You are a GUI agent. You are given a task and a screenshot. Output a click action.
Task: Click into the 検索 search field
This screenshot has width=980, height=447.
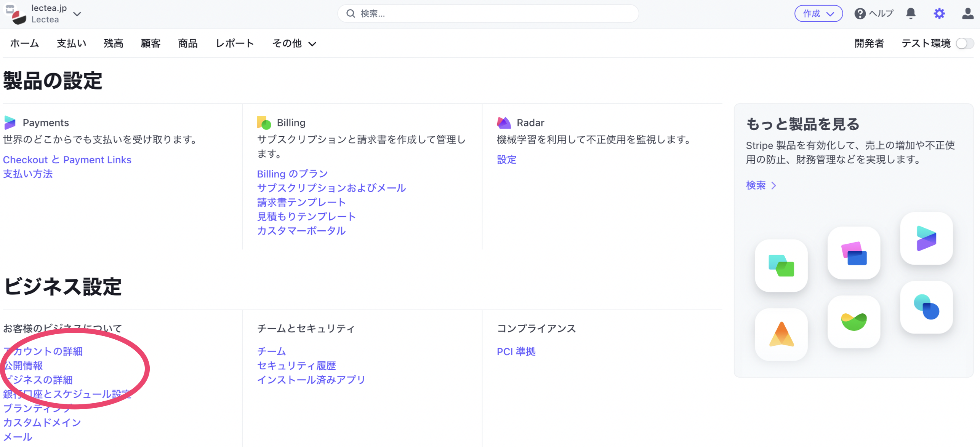pos(488,14)
